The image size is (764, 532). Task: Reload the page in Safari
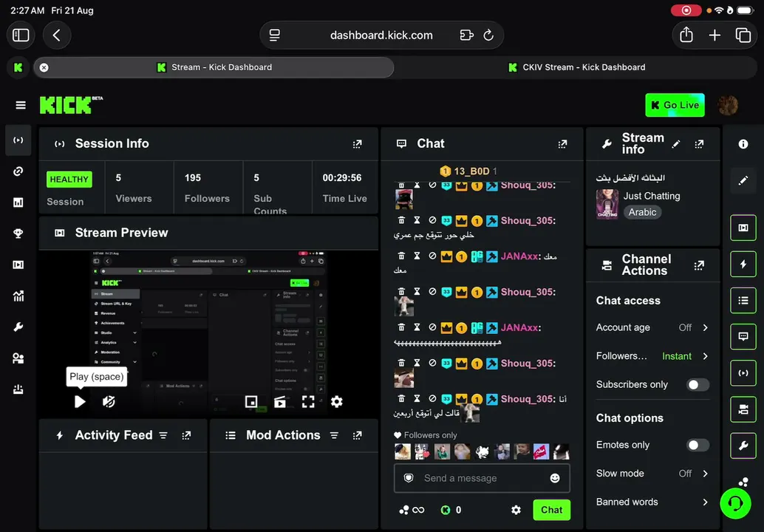tap(488, 35)
